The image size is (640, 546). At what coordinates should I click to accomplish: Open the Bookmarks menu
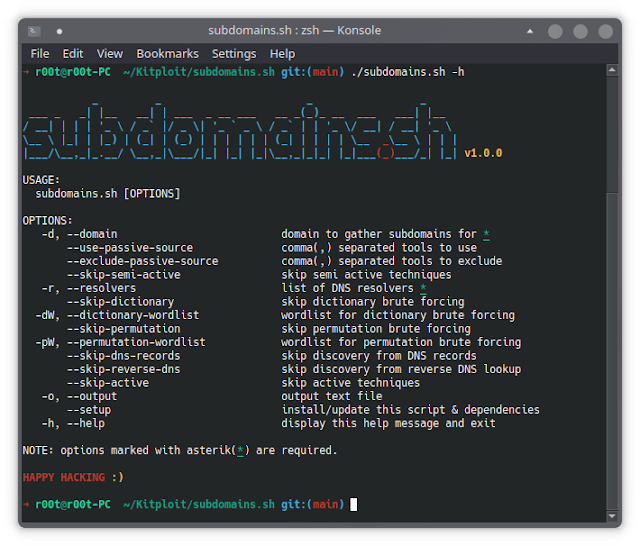pyautogui.click(x=167, y=54)
